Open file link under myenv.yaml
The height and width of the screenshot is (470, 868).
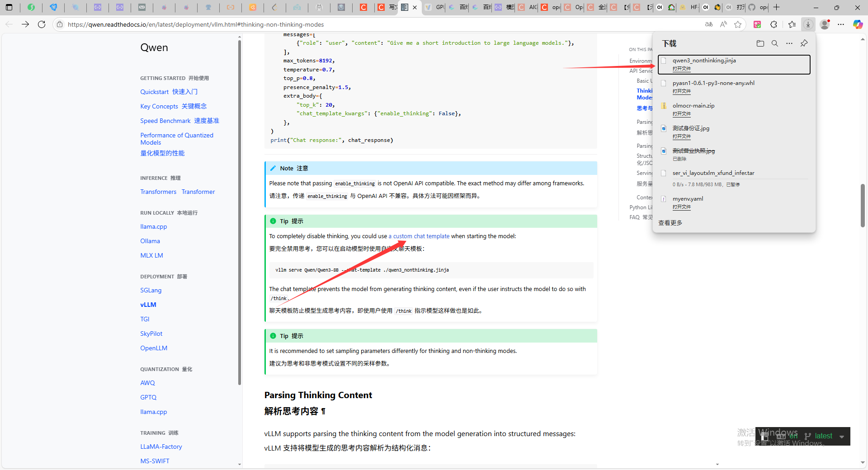(681, 207)
